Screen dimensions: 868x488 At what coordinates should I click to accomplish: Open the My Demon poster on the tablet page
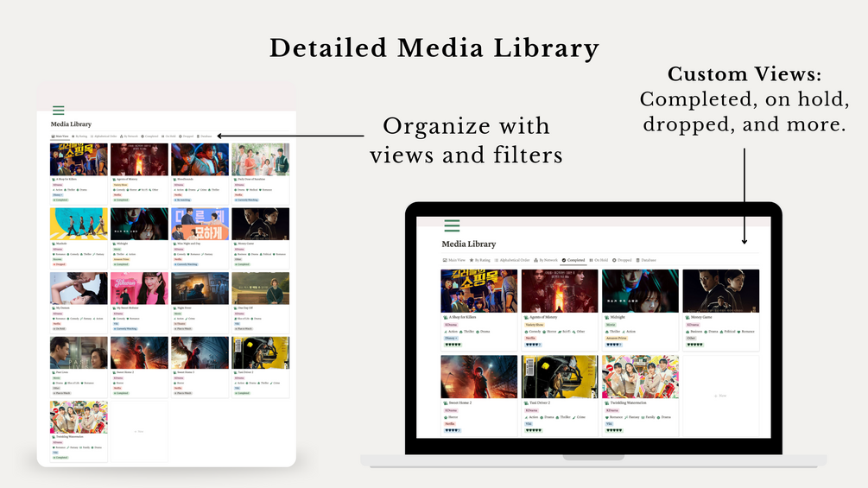pos(79,288)
